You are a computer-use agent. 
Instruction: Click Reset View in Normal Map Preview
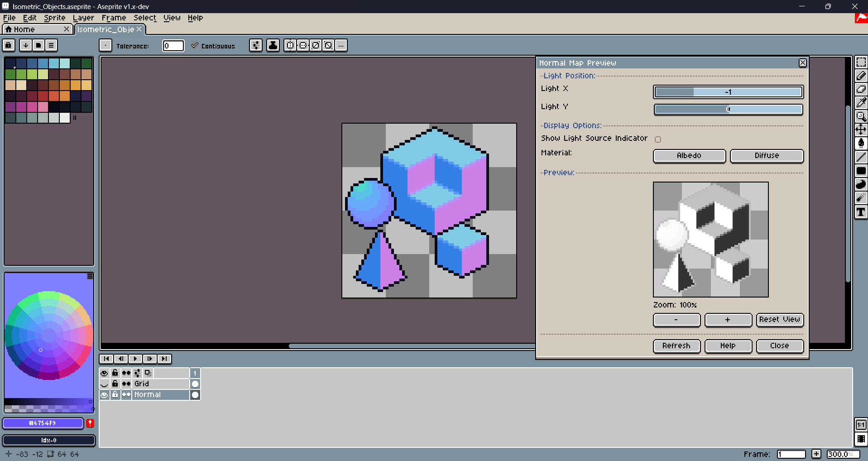(780, 320)
